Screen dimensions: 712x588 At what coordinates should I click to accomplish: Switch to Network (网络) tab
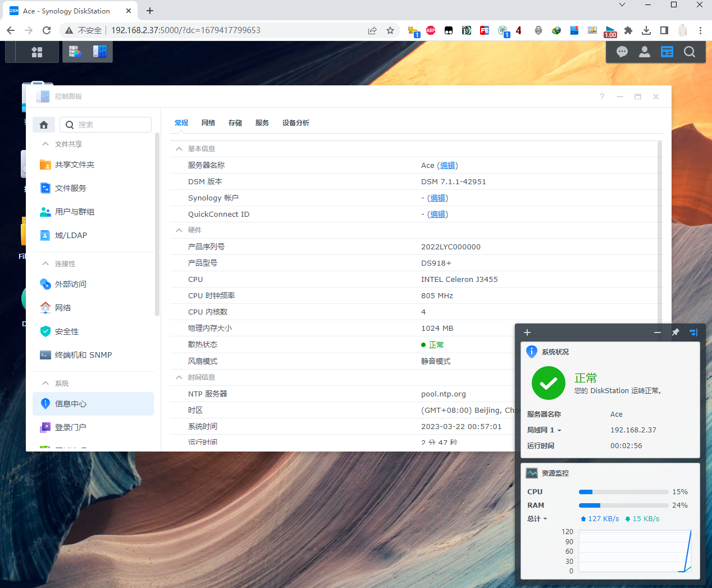point(208,122)
